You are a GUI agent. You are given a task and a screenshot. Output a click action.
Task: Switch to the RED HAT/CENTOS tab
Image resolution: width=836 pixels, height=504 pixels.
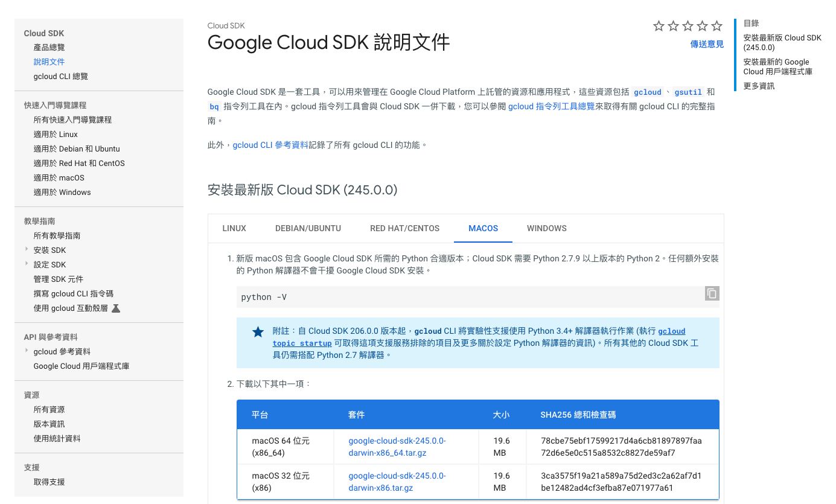click(405, 228)
